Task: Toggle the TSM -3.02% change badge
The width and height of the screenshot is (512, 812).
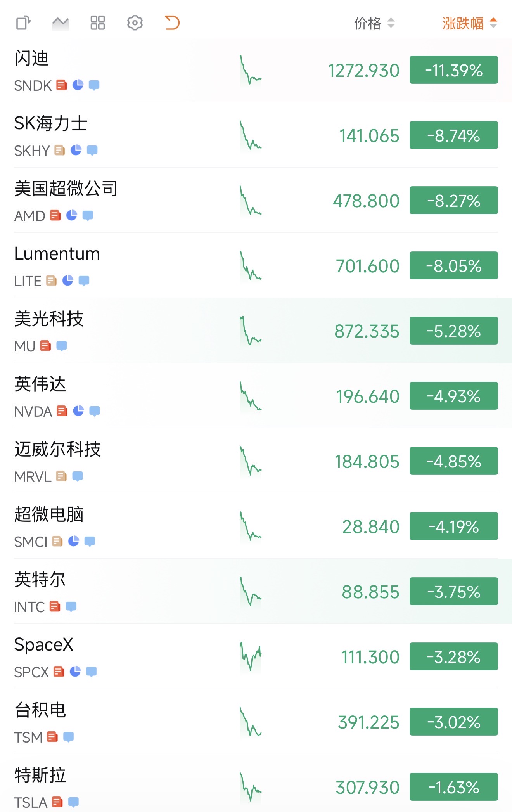Action: [x=454, y=722]
